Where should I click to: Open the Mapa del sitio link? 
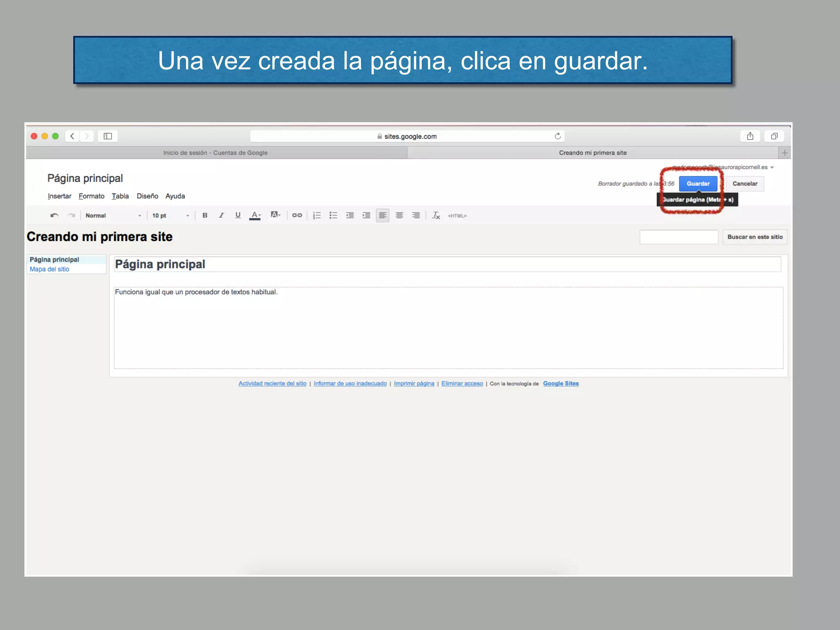(x=49, y=269)
